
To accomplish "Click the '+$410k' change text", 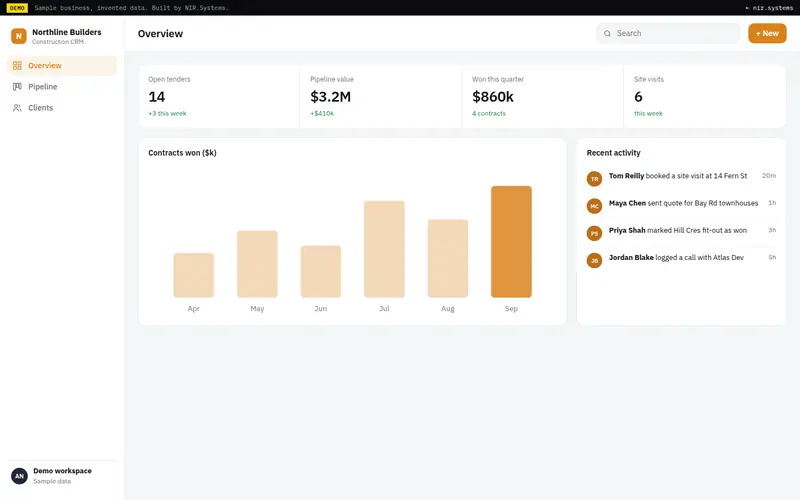I will pyautogui.click(x=322, y=113).
